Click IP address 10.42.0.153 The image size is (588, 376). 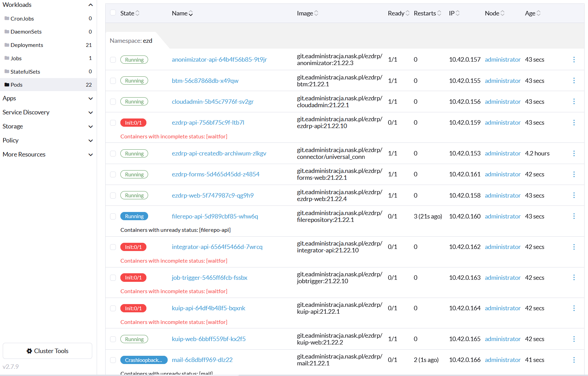pyautogui.click(x=465, y=153)
